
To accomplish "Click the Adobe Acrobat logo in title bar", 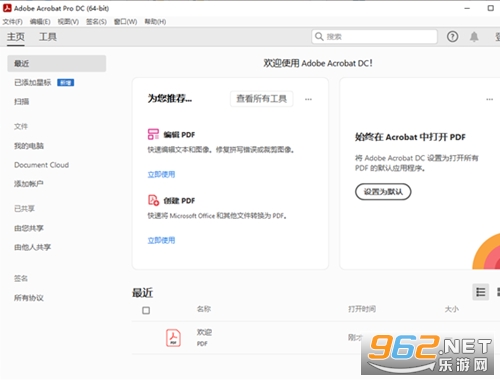I will 7,8.
